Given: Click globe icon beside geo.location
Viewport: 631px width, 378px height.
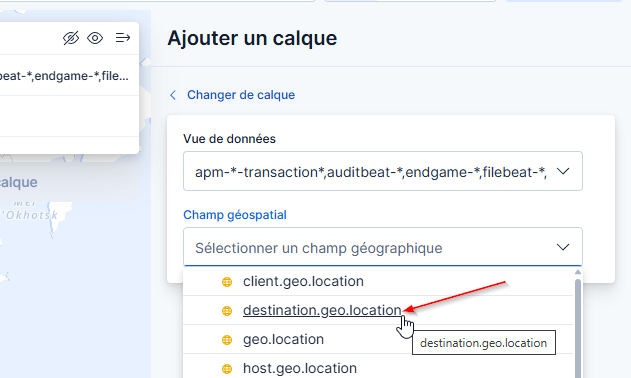Looking at the screenshot, I should (x=227, y=340).
